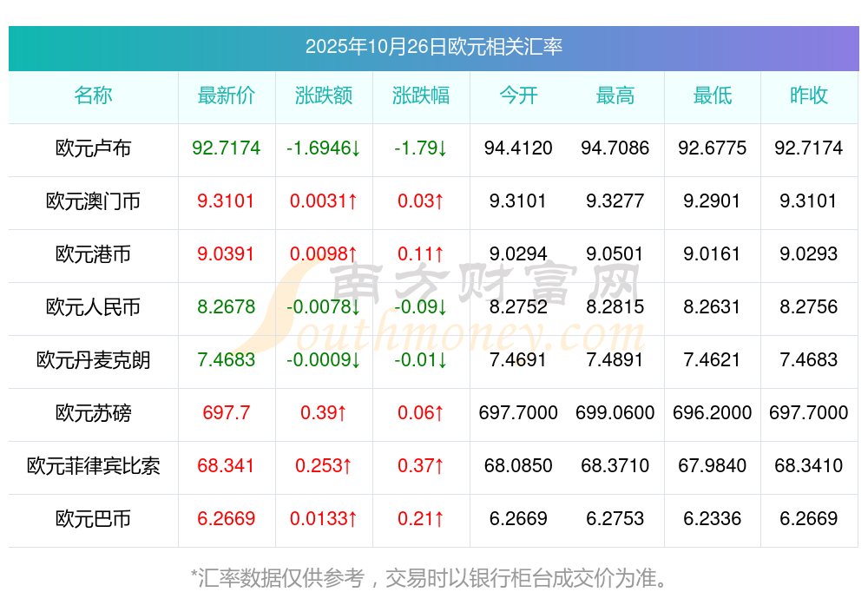
Task: Click the percentage 0.03↑
Action: coord(421,201)
